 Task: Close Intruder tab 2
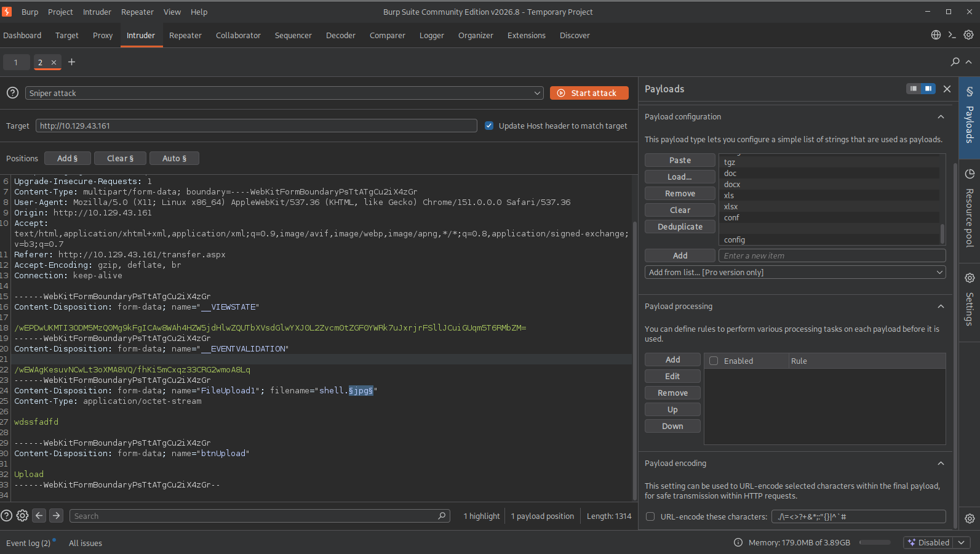coord(54,62)
